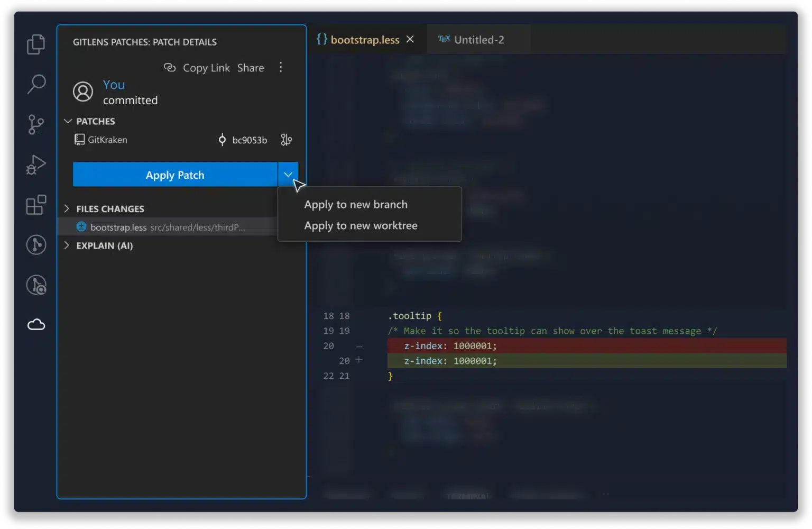Open the GitKraken cloud patches icon

pos(36,324)
